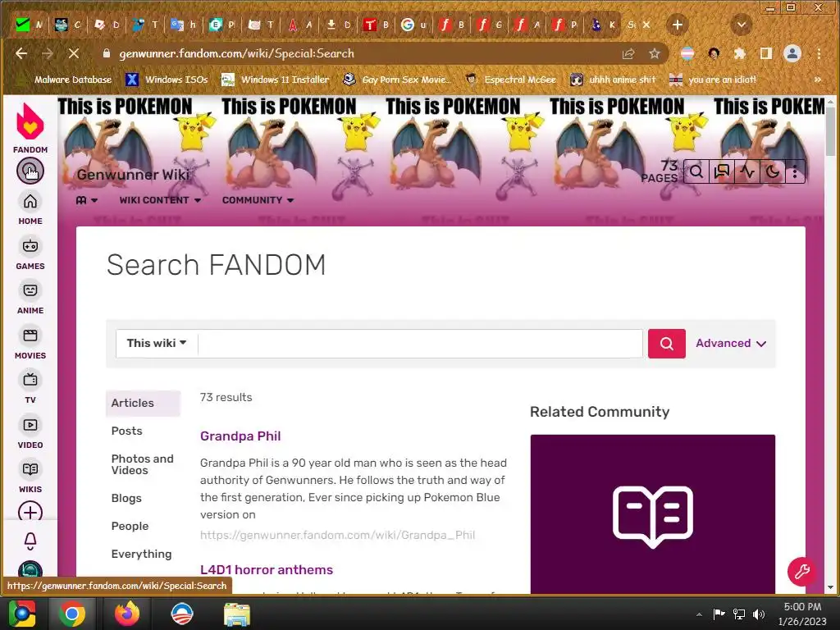Submit the search with the red magnifier button

[666, 344]
